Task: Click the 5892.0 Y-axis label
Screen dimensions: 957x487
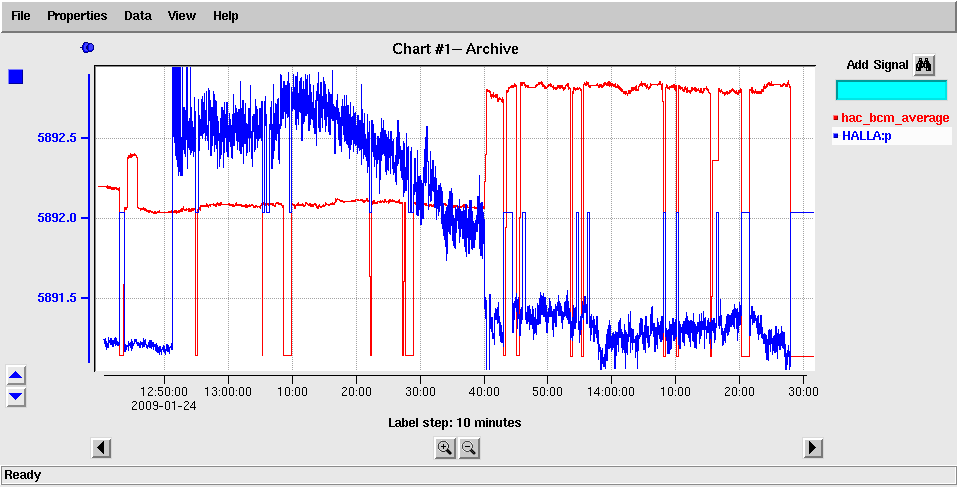Action: pos(59,218)
